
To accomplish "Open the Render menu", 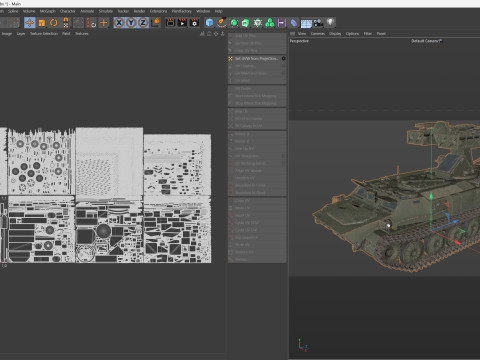I will (139, 11).
